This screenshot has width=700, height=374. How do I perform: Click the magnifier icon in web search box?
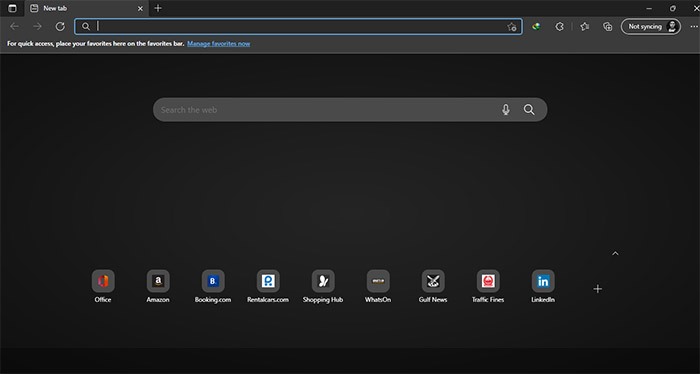pos(529,110)
